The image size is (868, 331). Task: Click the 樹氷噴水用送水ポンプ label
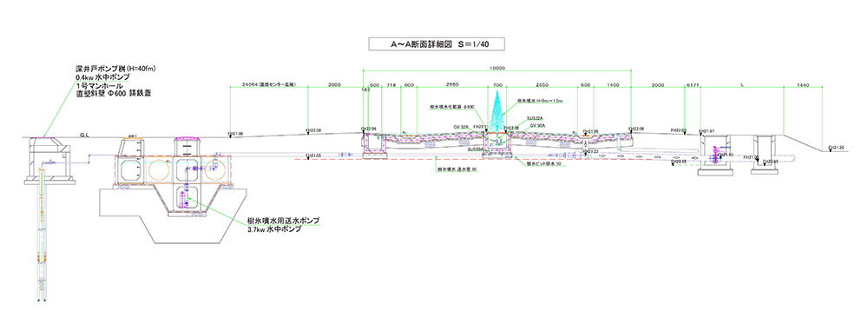pyautogui.click(x=284, y=220)
